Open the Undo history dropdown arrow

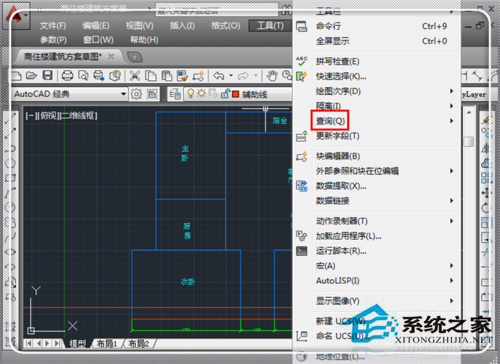231,76
